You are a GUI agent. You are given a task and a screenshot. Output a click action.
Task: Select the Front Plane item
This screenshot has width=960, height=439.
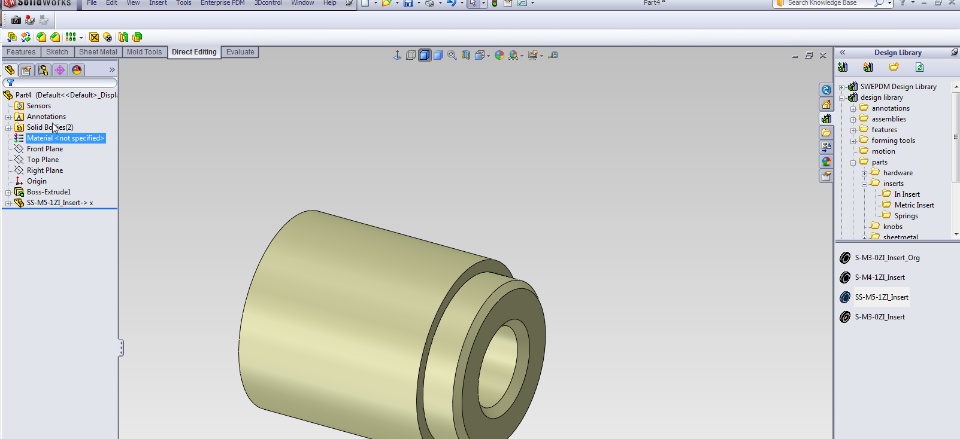tap(45, 149)
